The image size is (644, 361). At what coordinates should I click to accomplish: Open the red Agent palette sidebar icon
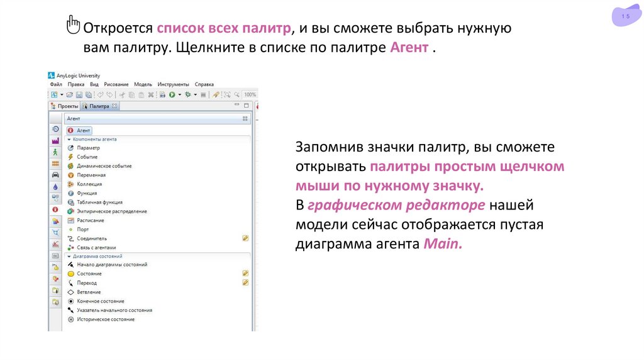click(55, 209)
